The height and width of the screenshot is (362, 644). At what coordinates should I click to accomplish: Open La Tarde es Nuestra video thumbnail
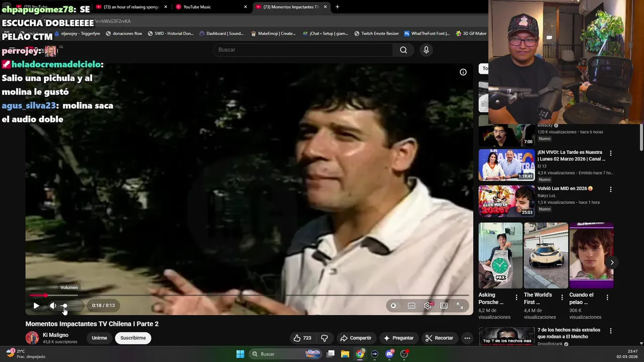pyautogui.click(x=506, y=165)
